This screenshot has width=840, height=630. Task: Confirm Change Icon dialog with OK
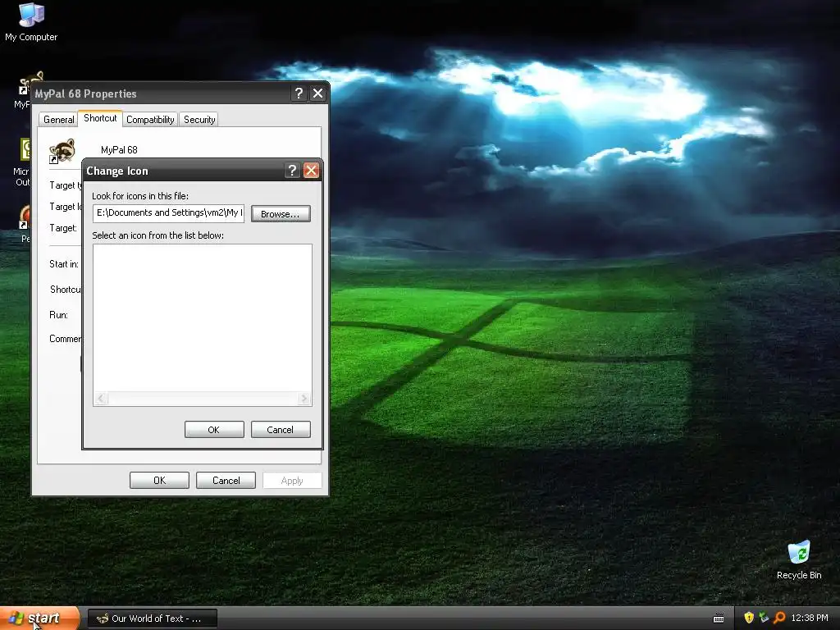point(214,430)
